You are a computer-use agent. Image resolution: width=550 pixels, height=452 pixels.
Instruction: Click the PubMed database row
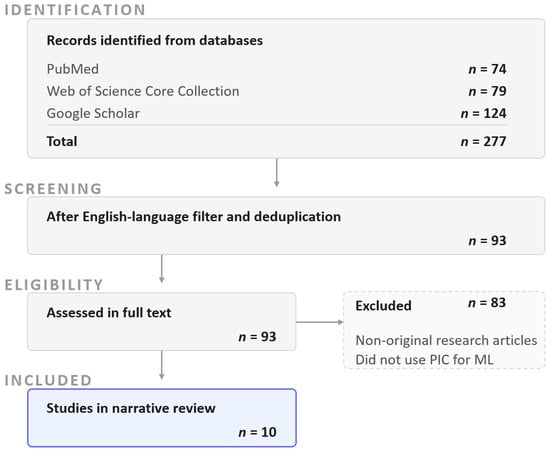[276, 69]
